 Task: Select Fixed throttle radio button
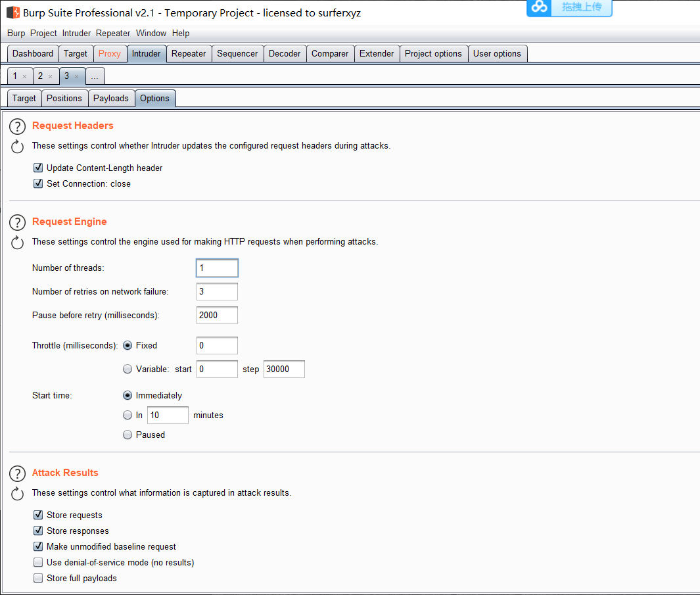tap(128, 345)
